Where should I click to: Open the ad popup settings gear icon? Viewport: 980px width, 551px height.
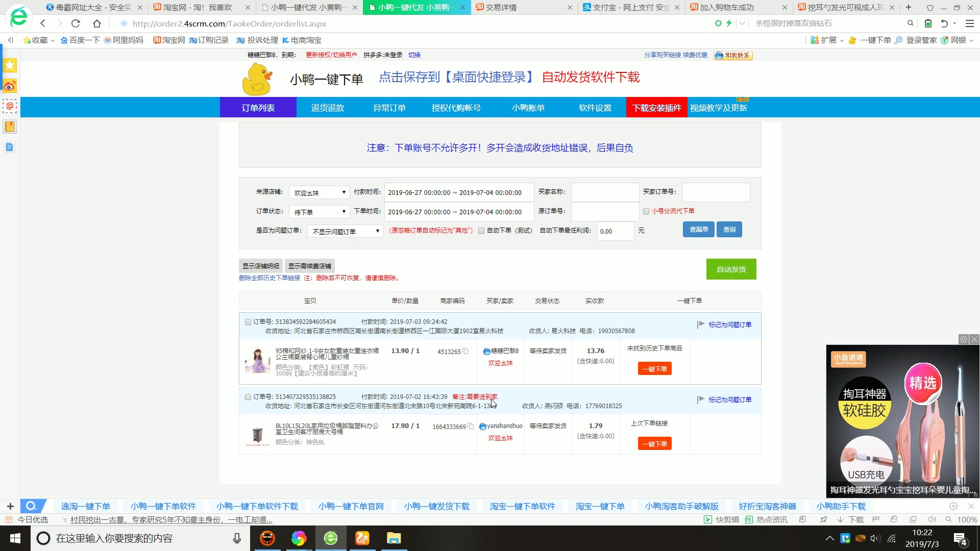pyautogui.click(x=964, y=339)
